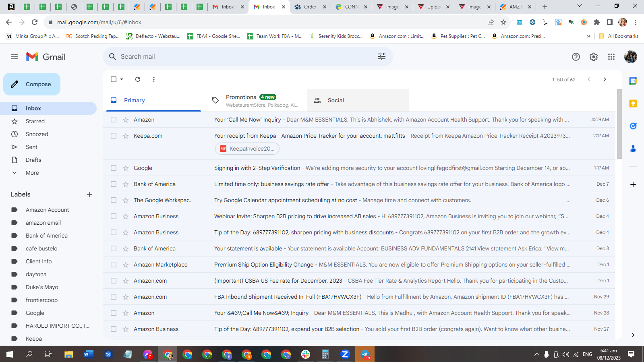The image size is (644, 362).
Task: Open Gmail Settings gear icon
Action: pyautogui.click(x=594, y=57)
